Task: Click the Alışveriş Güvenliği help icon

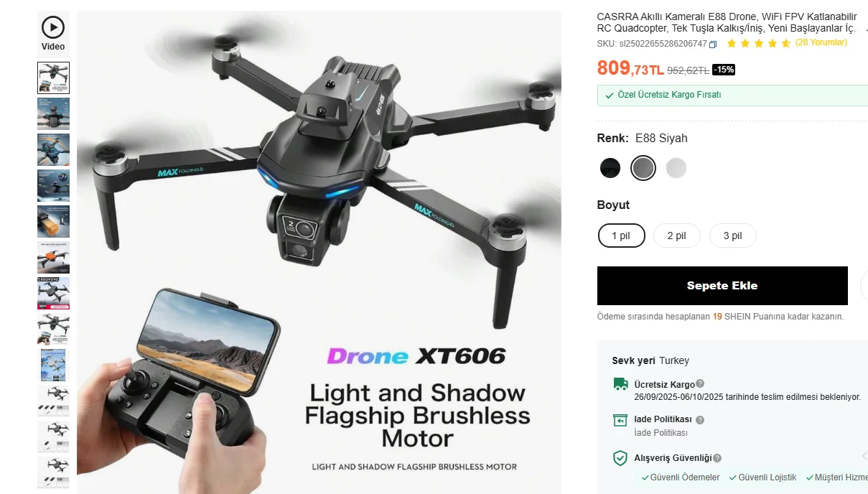Action: (717, 458)
